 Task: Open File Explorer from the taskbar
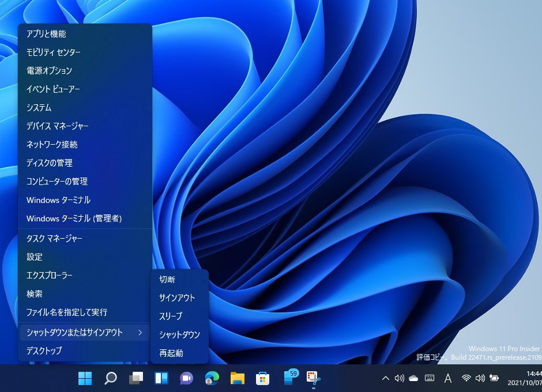click(236, 378)
